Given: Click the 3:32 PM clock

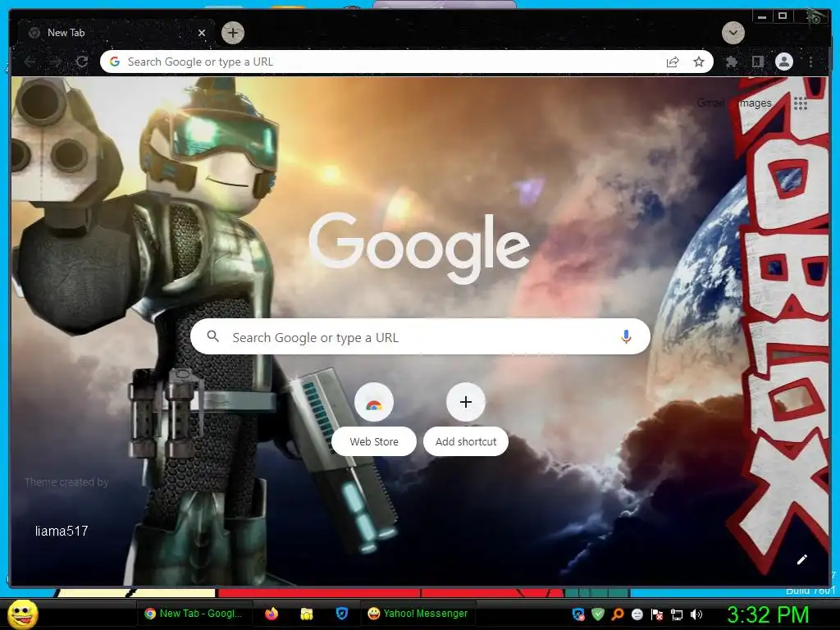Looking at the screenshot, I should pyautogui.click(x=768, y=614).
